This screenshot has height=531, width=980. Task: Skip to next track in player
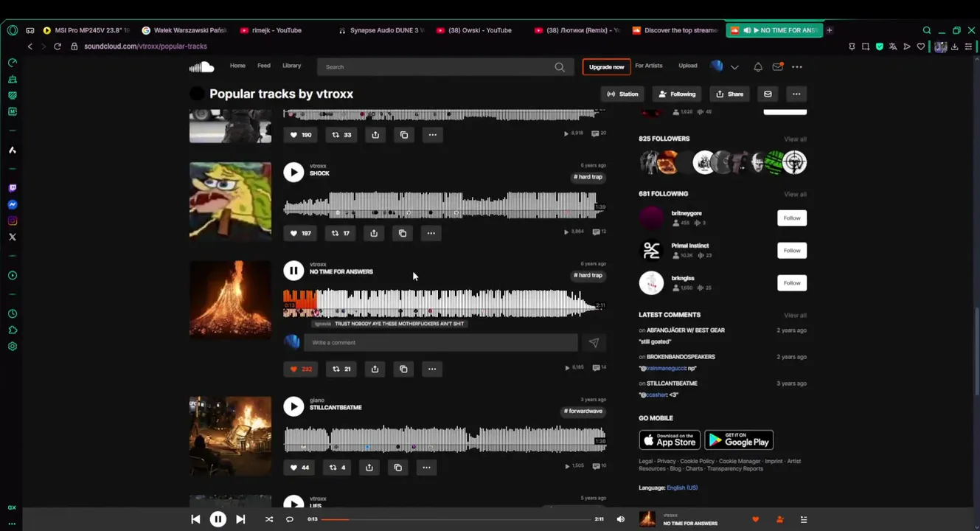240,519
